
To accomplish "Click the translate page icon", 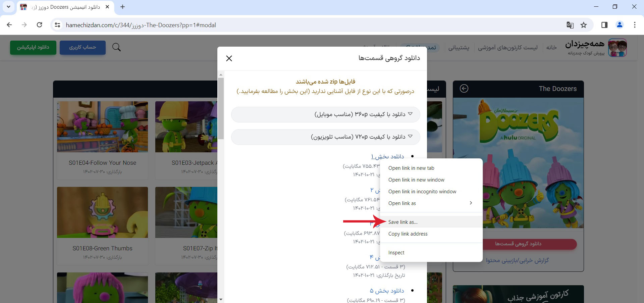I will click(x=570, y=25).
